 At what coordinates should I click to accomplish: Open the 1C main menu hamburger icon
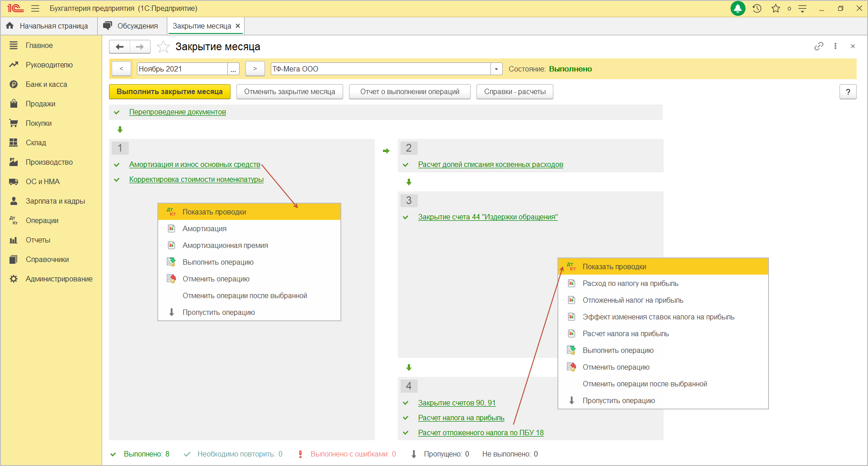pyautogui.click(x=35, y=9)
